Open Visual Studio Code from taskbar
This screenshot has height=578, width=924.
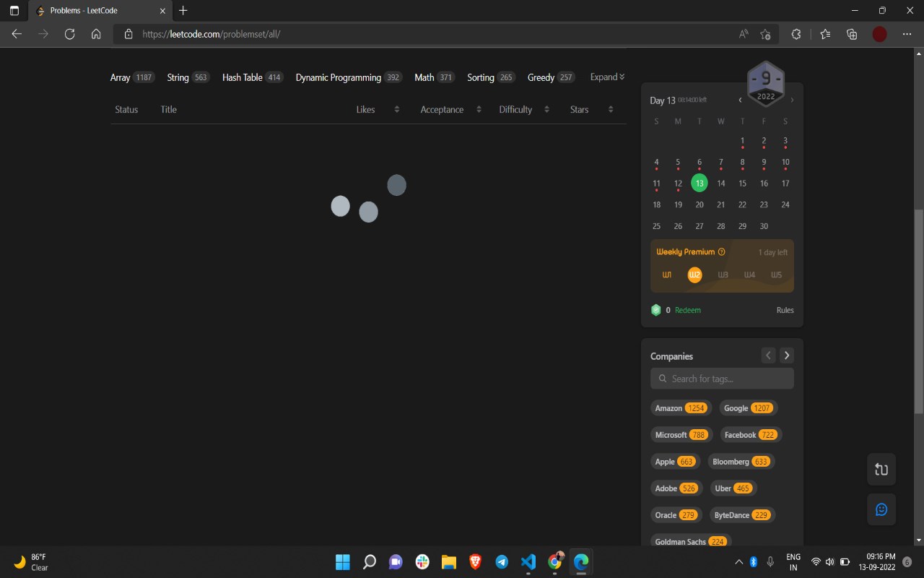pyautogui.click(x=528, y=561)
